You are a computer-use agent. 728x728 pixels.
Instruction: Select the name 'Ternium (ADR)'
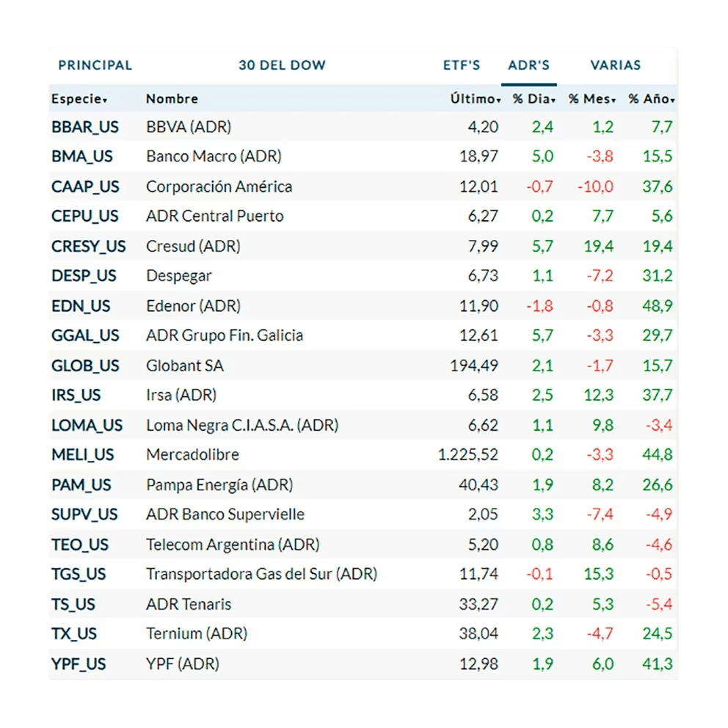[197, 634]
